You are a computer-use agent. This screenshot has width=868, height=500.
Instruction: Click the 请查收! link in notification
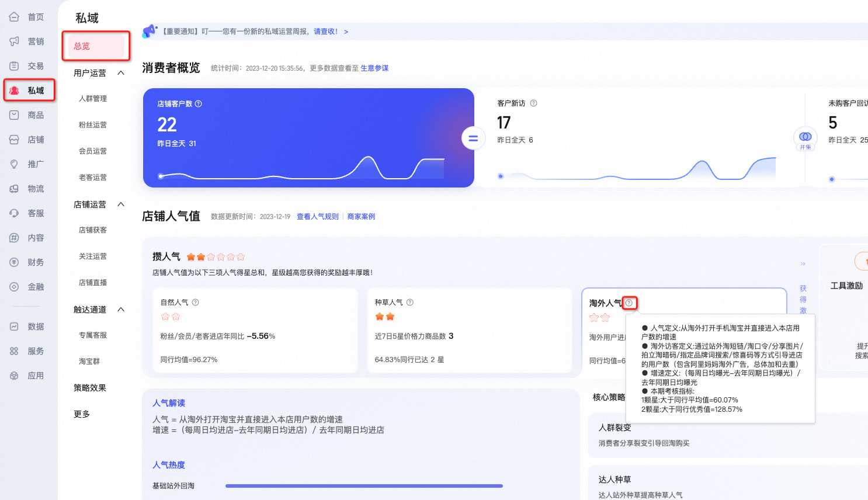pos(326,32)
